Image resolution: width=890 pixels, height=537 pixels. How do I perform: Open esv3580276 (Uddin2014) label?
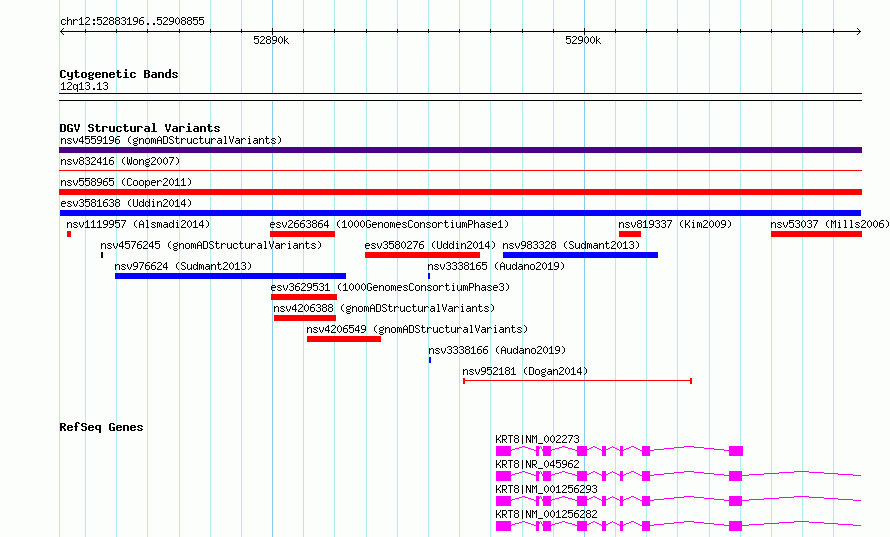(430, 245)
